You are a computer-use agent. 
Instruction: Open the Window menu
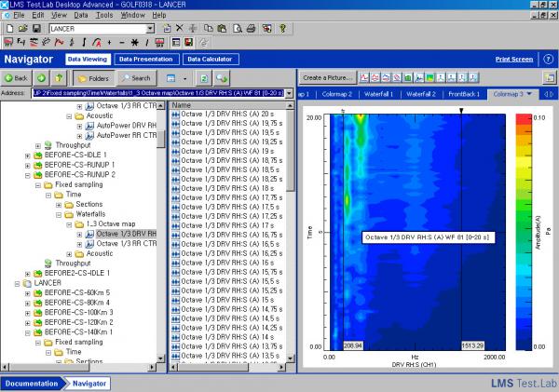click(132, 15)
